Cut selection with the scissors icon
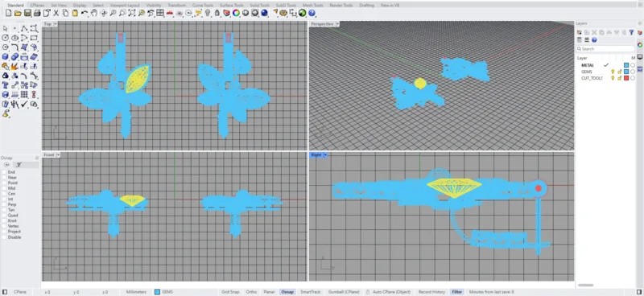The height and width of the screenshot is (296, 644). click(56, 13)
